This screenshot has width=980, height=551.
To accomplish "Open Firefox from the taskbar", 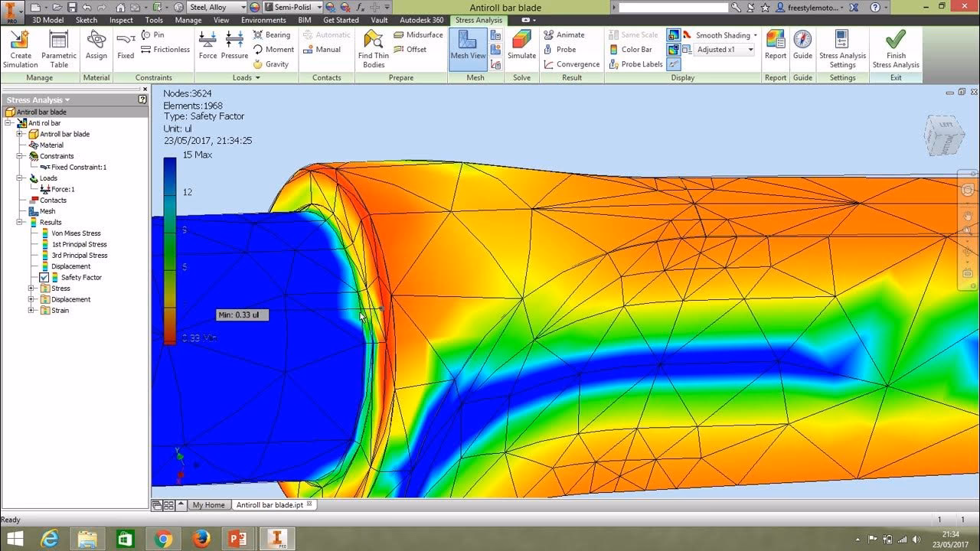I will (201, 539).
